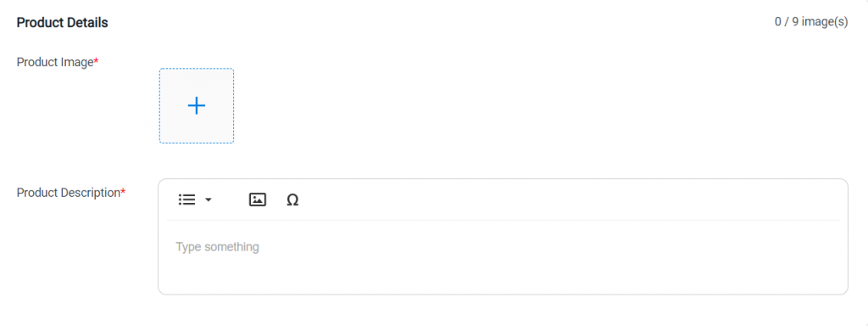Click the red asterisk beside Product Description
Screen dimensions: 868x326
pyautogui.click(x=123, y=191)
